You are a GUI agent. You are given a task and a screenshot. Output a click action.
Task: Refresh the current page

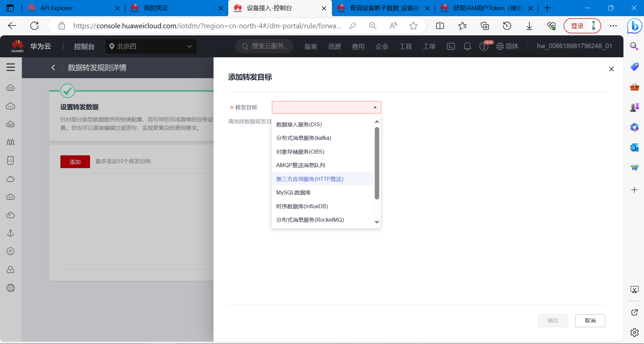(34, 26)
